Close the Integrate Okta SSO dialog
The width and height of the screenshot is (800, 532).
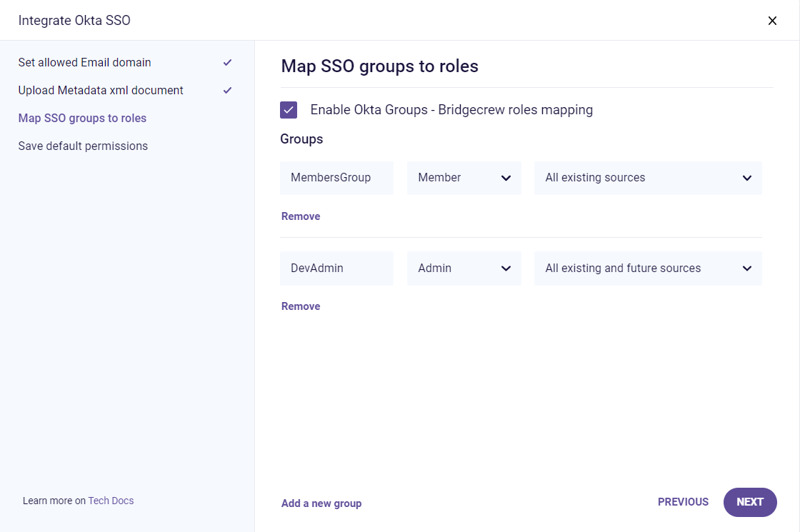[x=772, y=21]
